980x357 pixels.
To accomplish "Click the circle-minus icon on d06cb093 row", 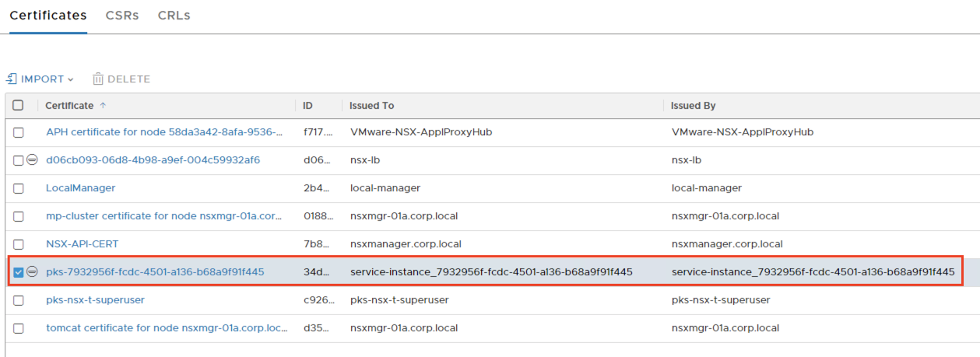I will [32, 159].
